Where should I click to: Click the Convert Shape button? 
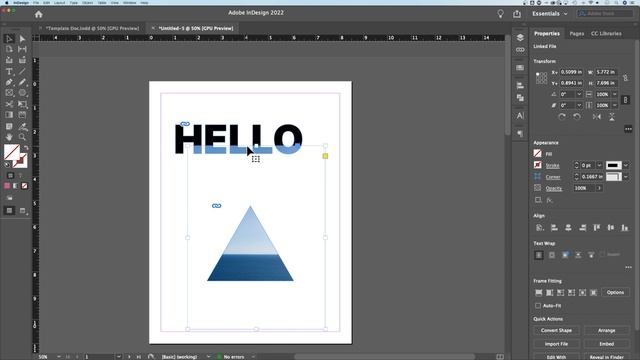click(556, 330)
